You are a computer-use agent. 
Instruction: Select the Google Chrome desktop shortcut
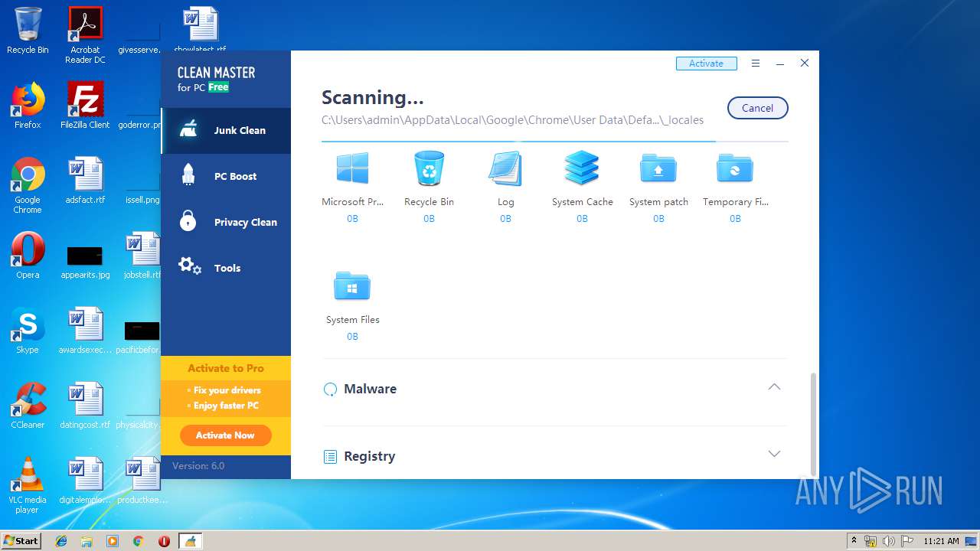click(x=28, y=185)
